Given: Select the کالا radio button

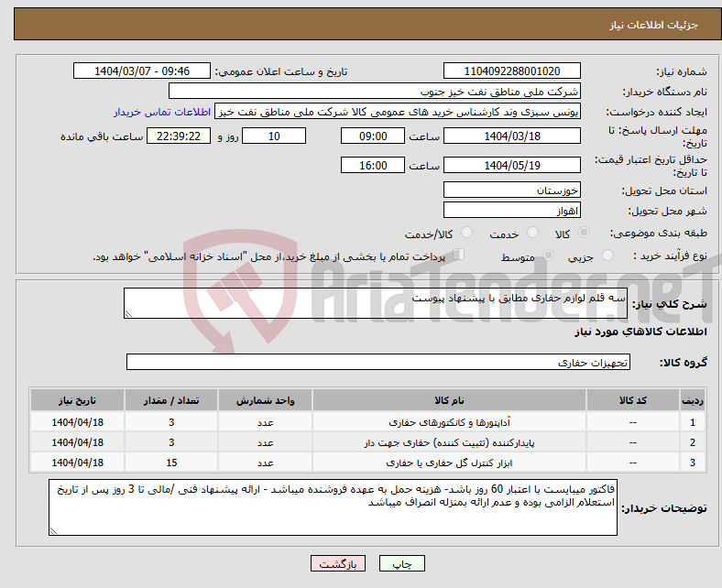Looking at the screenshot, I should [584, 233].
